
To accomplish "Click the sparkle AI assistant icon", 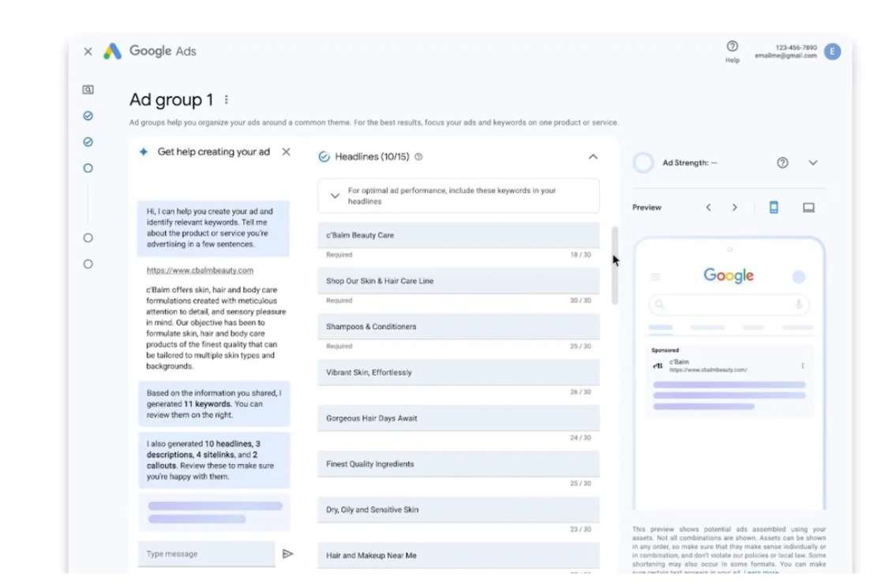I will pyautogui.click(x=144, y=152).
